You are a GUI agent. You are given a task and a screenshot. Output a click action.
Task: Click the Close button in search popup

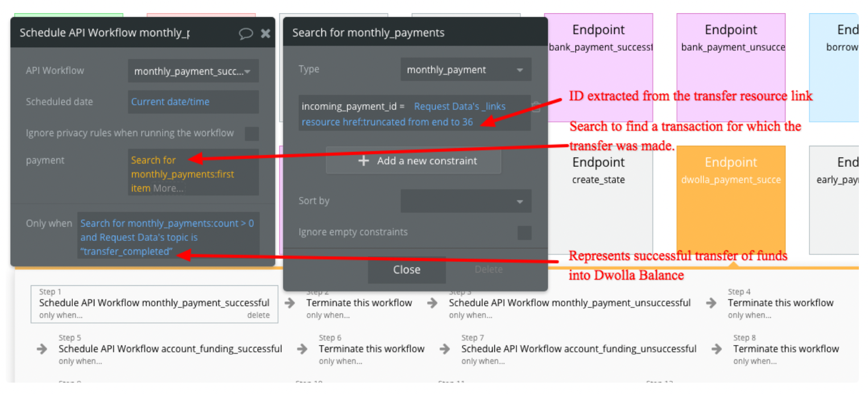pos(407,269)
